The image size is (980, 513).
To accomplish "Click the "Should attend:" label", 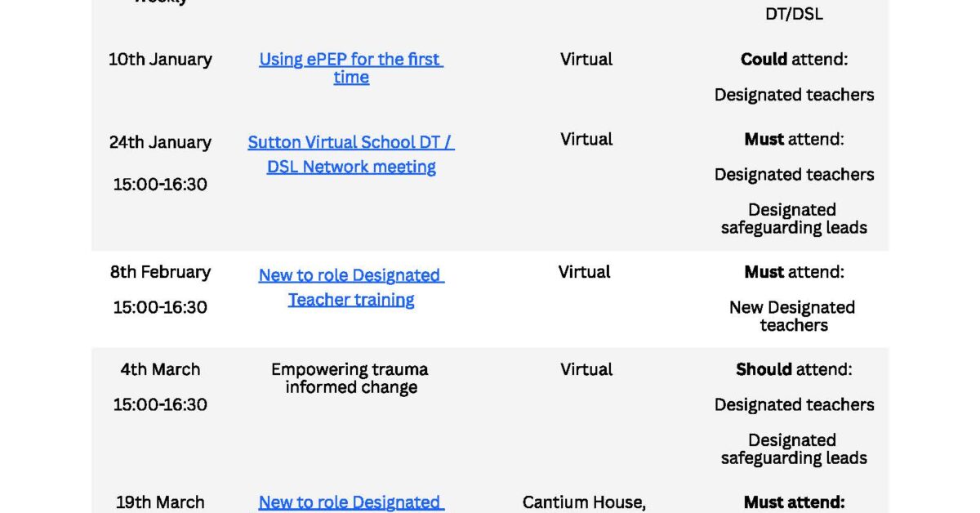I will coord(794,369).
